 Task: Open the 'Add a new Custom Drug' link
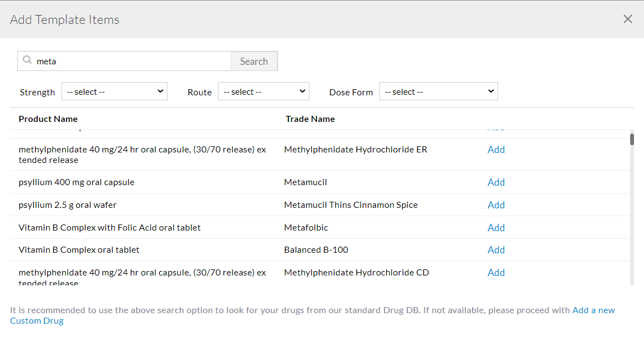tap(594, 310)
